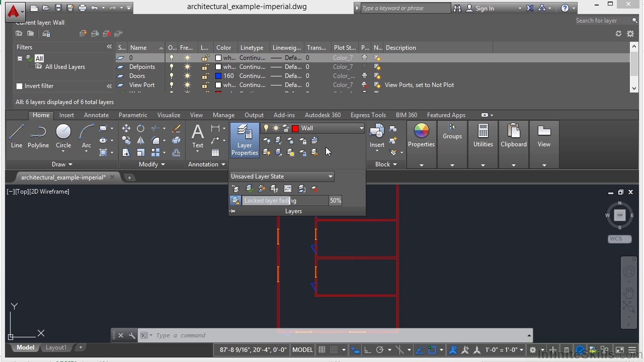Select the Mirror tool in Modify panel
Viewport: 644px width, 362px height.
(141, 140)
